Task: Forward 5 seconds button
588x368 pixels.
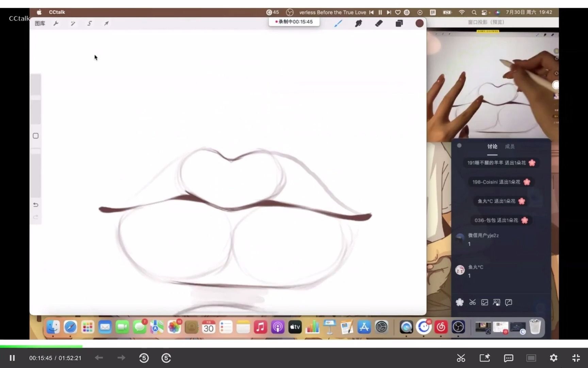Action: [x=166, y=358]
